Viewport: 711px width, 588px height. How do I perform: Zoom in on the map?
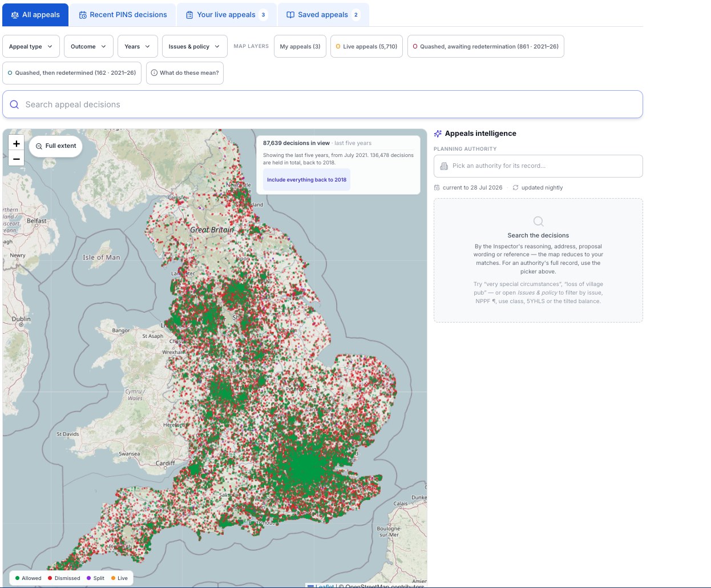17,144
